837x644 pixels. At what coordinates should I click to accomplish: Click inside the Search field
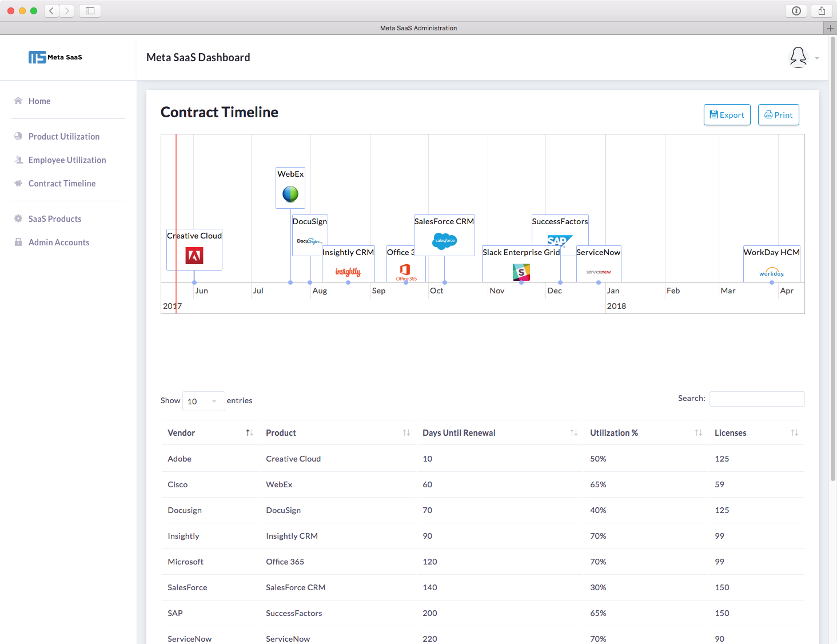[756, 399]
